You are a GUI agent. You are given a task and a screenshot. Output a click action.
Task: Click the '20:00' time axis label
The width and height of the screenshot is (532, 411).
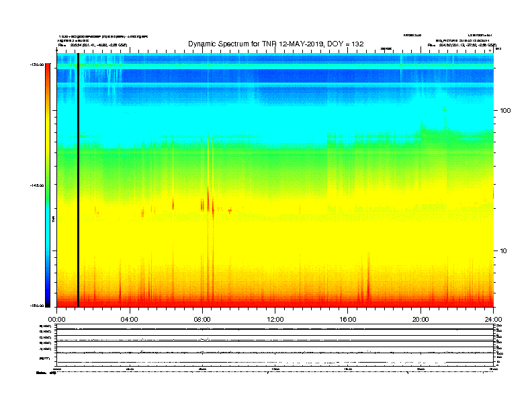click(x=420, y=320)
